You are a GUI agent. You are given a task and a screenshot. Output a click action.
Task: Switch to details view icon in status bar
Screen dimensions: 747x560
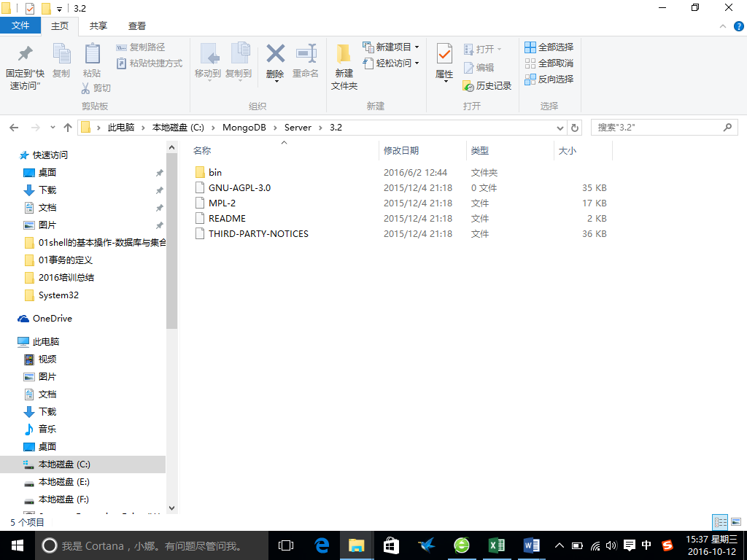[x=720, y=522]
